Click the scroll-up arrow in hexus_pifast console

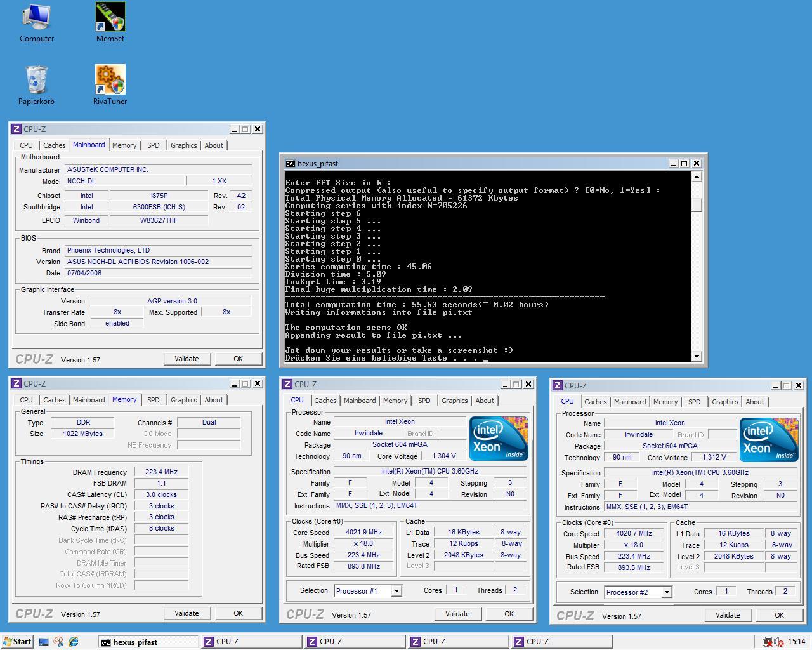point(697,177)
